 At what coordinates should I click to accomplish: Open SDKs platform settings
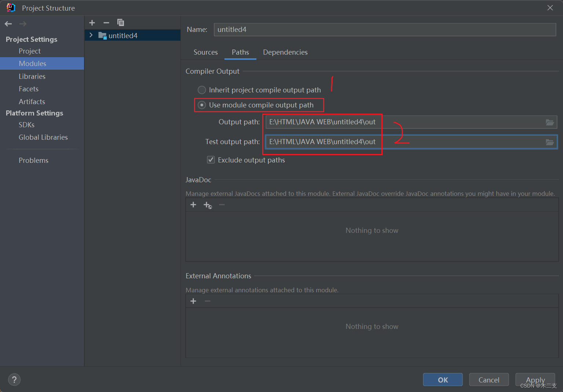(27, 125)
